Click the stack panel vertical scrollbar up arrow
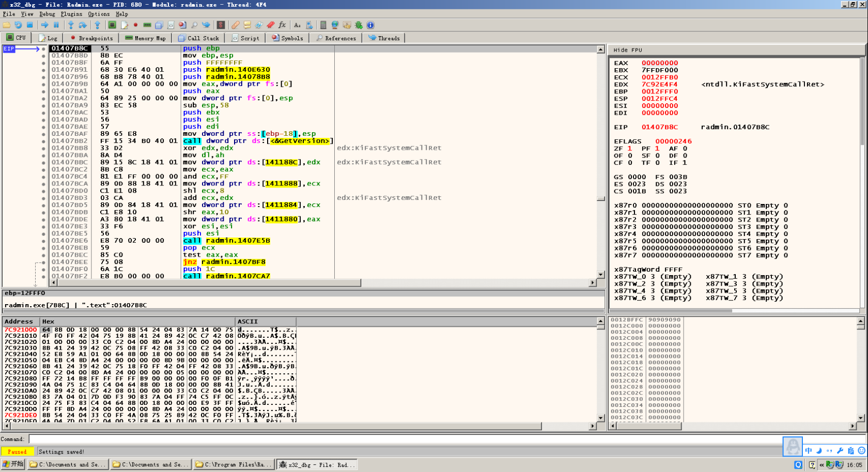Viewport: 868px width, 472px height. pos(860,321)
